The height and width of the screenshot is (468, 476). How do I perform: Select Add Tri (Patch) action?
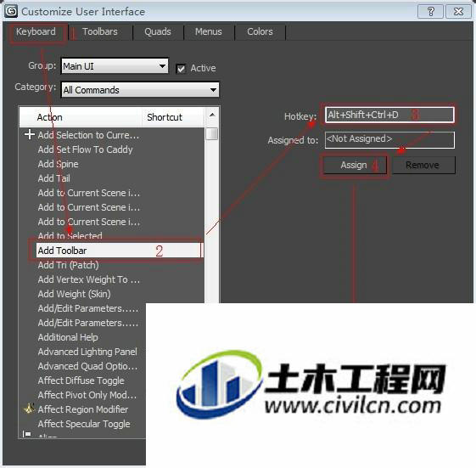[69, 265]
